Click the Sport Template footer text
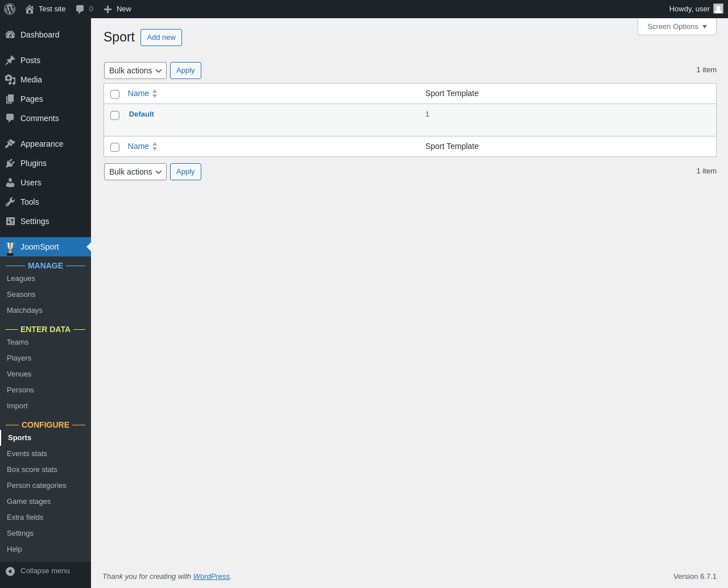 click(452, 146)
